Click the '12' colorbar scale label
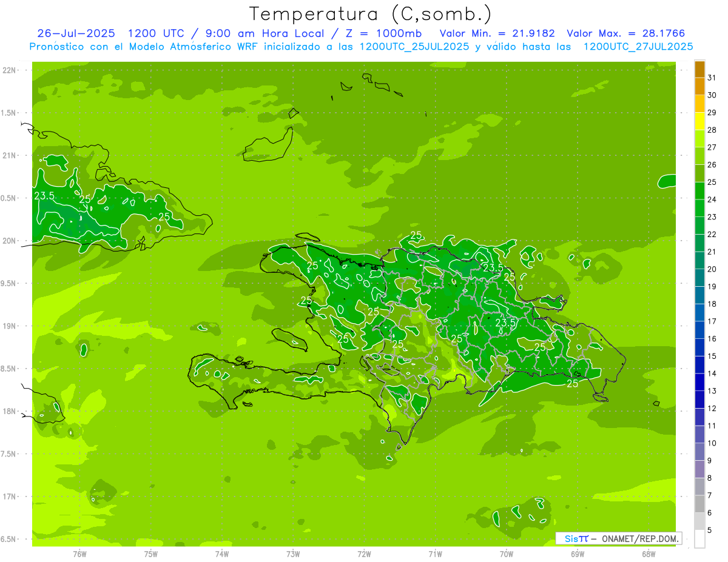Image resolution: width=728 pixels, height=562 pixels. [712, 408]
